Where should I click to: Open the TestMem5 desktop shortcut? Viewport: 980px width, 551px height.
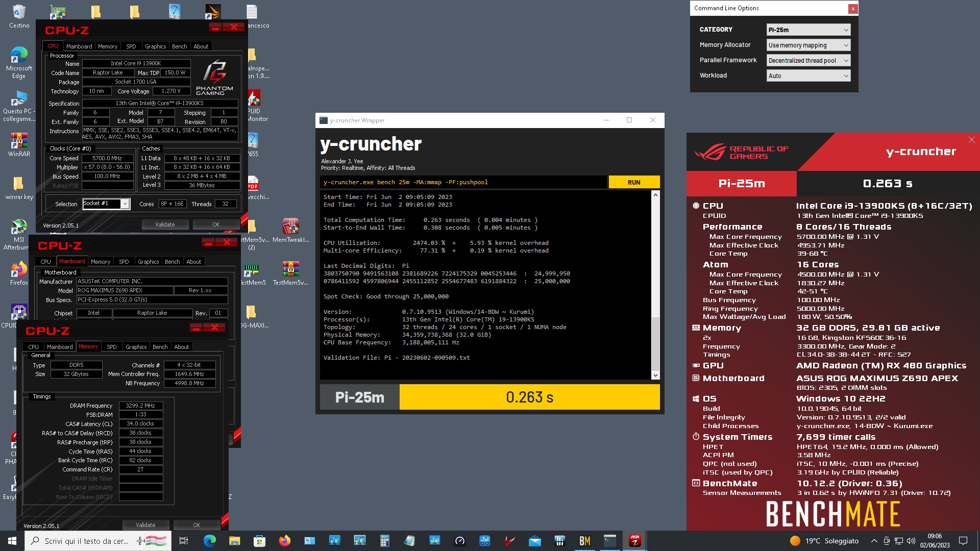click(x=252, y=273)
